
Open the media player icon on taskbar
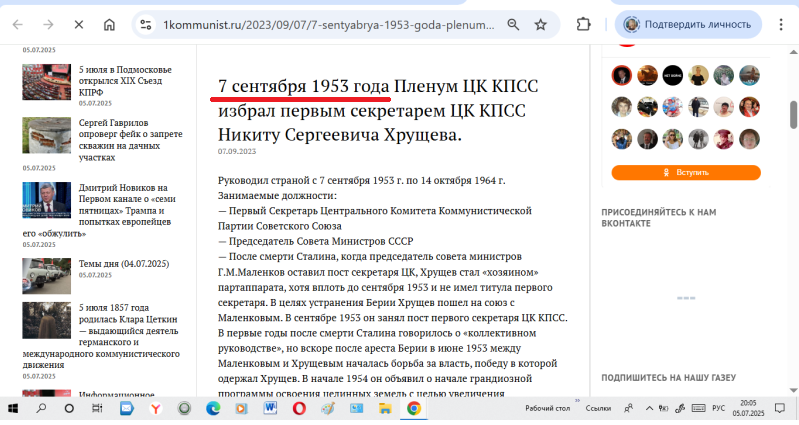242,408
